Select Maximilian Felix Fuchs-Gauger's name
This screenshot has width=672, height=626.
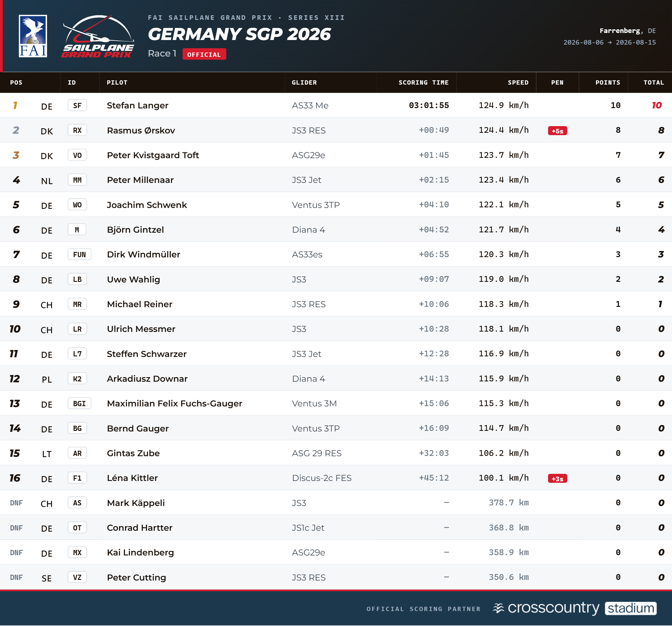point(174,404)
